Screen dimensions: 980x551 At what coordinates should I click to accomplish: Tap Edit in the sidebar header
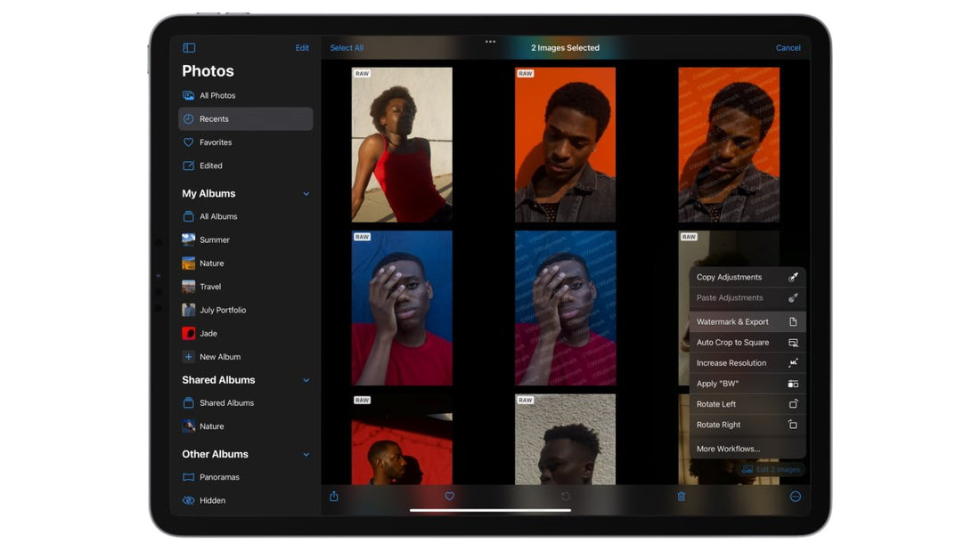coord(302,47)
